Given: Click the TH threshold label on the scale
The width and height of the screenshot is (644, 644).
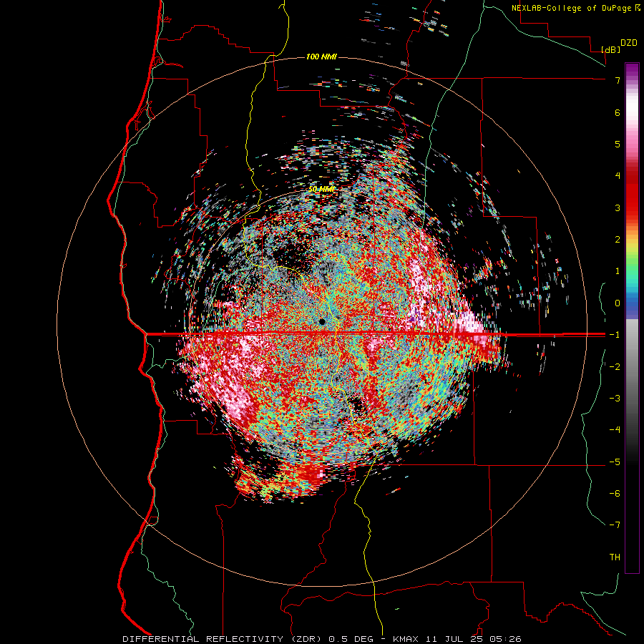Looking at the screenshot, I should pos(615,557).
